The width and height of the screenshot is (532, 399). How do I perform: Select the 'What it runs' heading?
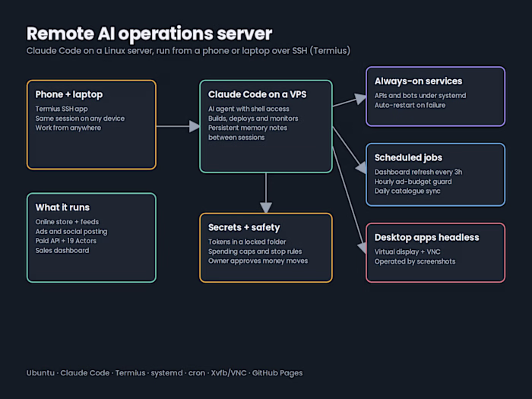click(62, 207)
